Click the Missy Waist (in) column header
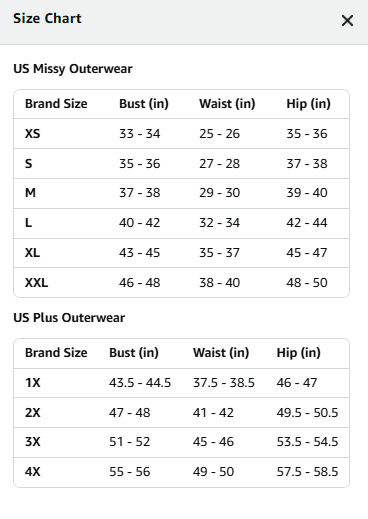Screen dimensions: 368x519 [x=227, y=104]
